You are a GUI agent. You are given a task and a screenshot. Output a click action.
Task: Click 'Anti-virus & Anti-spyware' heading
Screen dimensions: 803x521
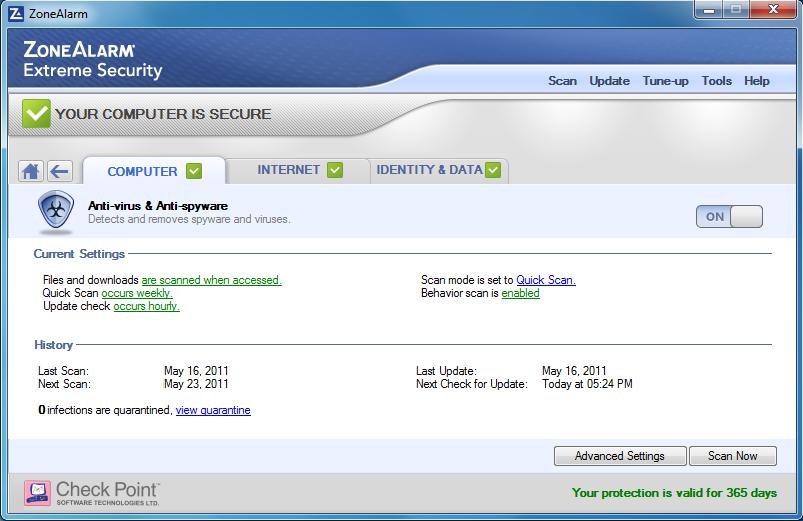tap(158, 206)
